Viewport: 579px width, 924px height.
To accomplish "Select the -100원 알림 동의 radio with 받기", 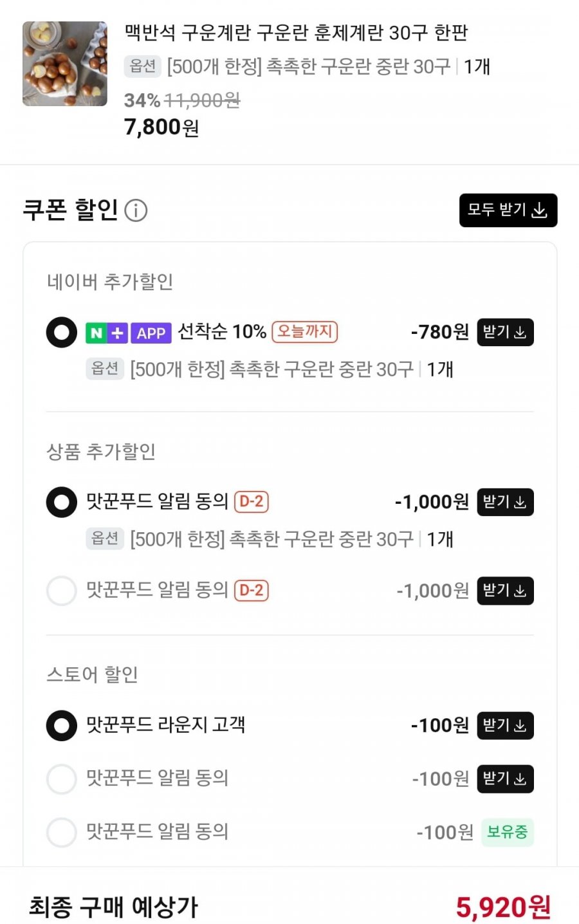I will click(x=62, y=779).
